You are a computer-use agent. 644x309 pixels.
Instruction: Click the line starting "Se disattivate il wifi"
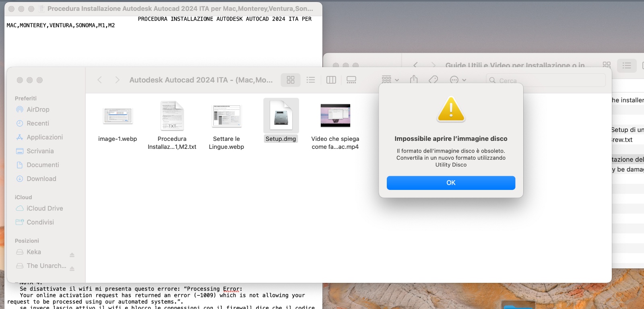pyautogui.click(x=131, y=289)
